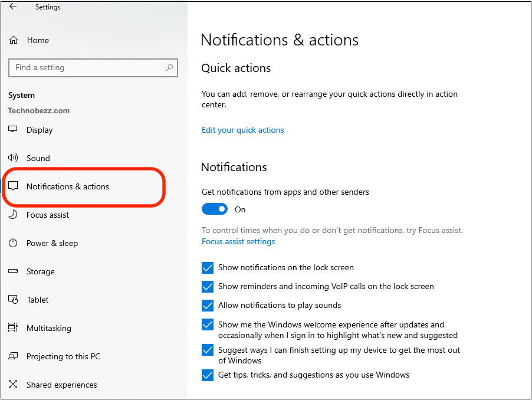Open the Focus assist settings link
This screenshot has height=400, width=532.
click(x=238, y=241)
